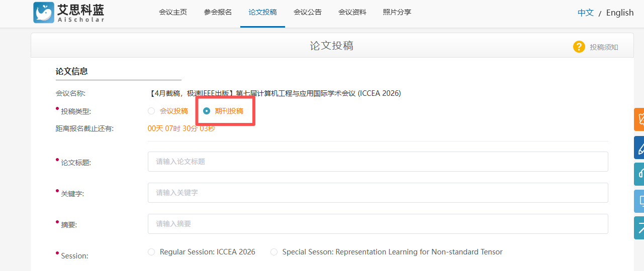The height and width of the screenshot is (271, 644).
Task: Click the 论文标题 input field
Action: click(x=378, y=162)
